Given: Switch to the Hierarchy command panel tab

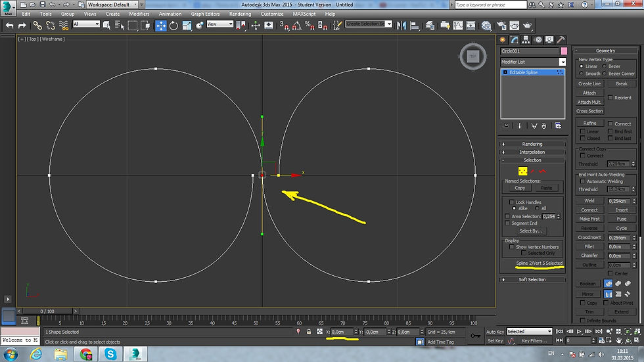Looking at the screenshot, I should pos(526,40).
